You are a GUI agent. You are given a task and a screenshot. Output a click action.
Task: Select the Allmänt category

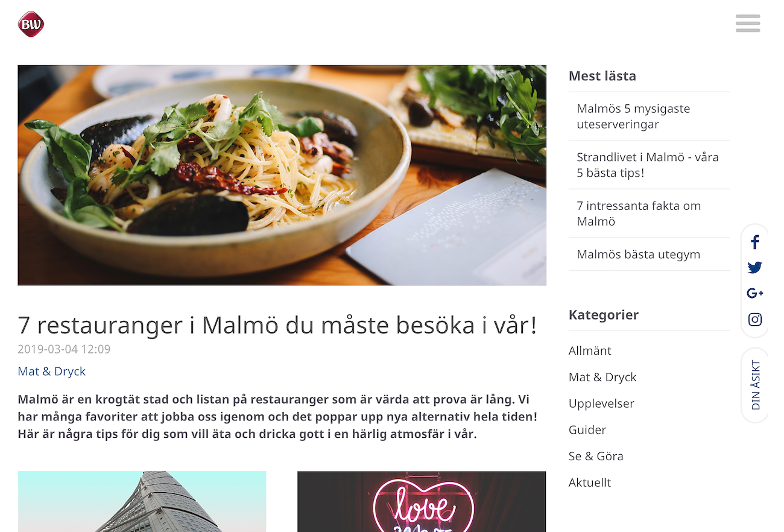(x=590, y=351)
